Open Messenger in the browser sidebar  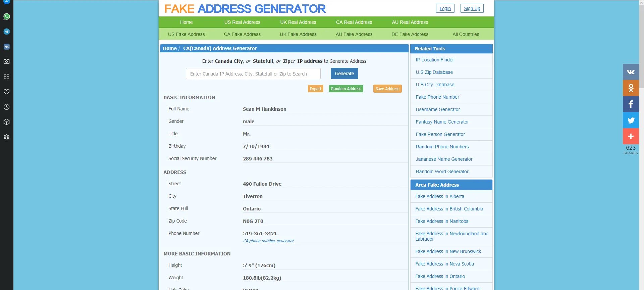[x=6, y=2]
